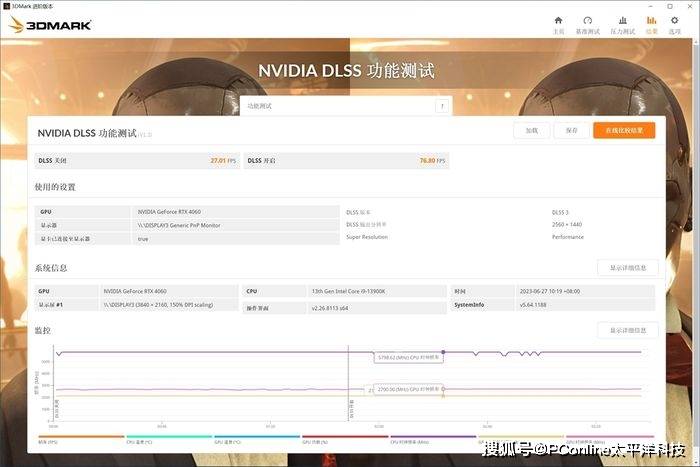Click the 2560 × 1440 resolution value
The image size is (700, 467).
[567, 224]
